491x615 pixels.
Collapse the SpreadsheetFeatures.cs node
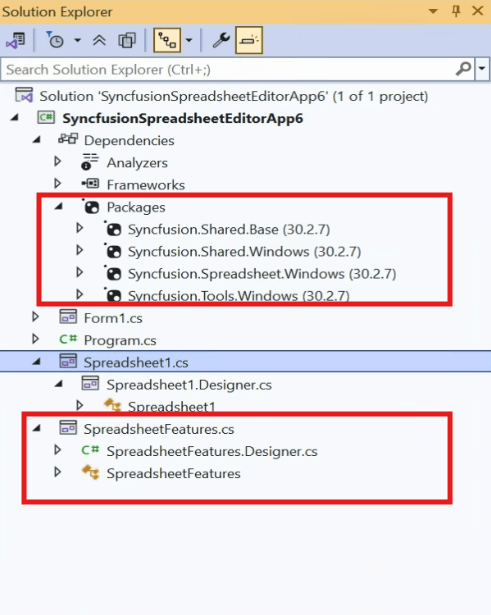coord(36,428)
